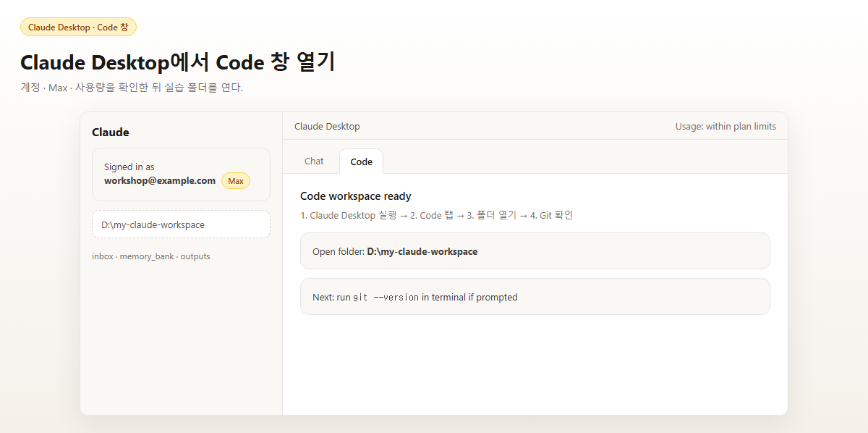Click the 'Code workspace ready' heading
This screenshot has width=868, height=433.
356,196
